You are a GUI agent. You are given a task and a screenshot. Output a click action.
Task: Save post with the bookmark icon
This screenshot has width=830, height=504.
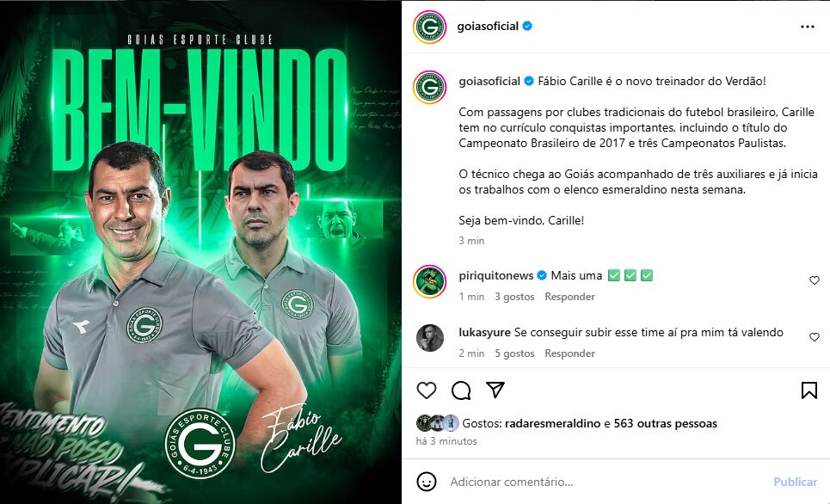pos(808,390)
